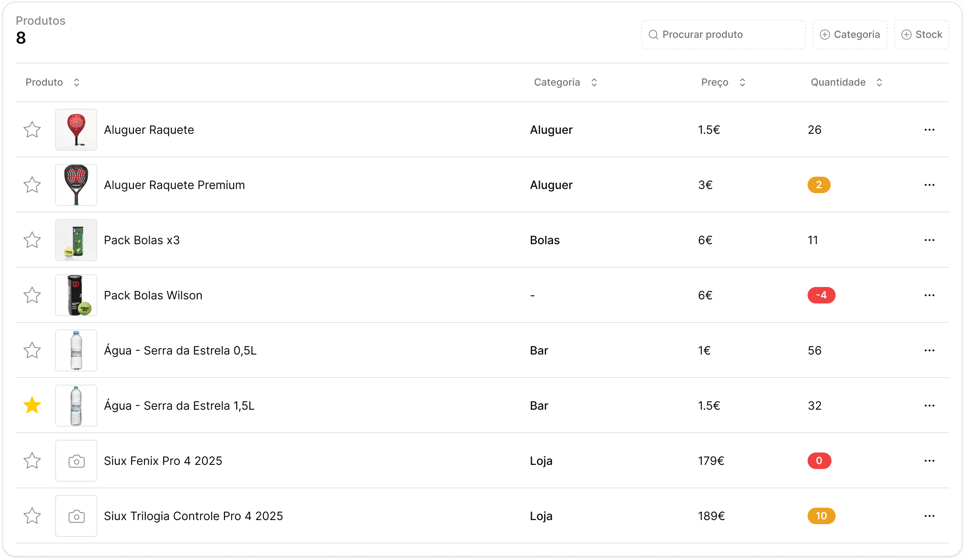Click the Procurar produto search field
Screen dimensions: 965x560
723,35
